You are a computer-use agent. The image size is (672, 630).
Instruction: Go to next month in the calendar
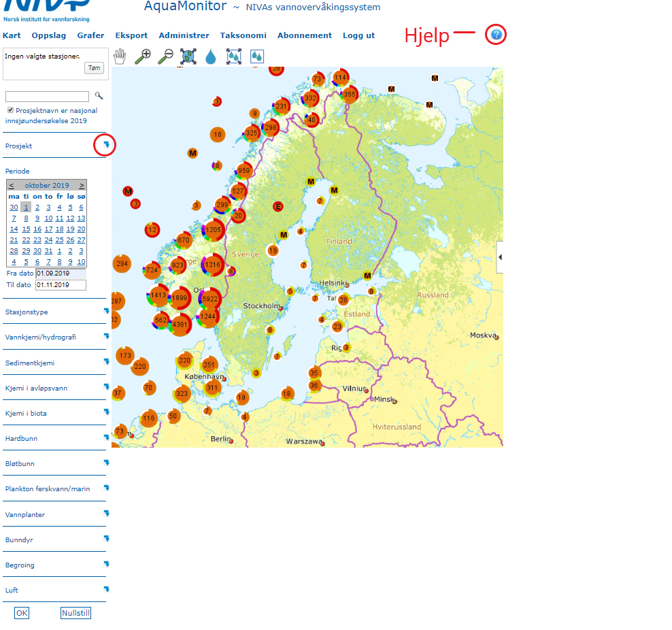click(82, 185)
